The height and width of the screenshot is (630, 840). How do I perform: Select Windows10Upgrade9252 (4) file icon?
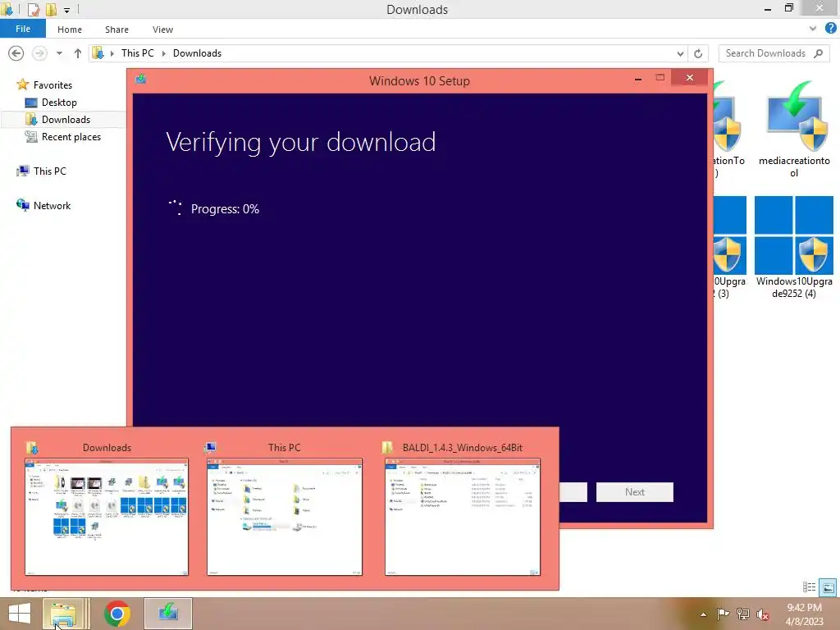794,247
